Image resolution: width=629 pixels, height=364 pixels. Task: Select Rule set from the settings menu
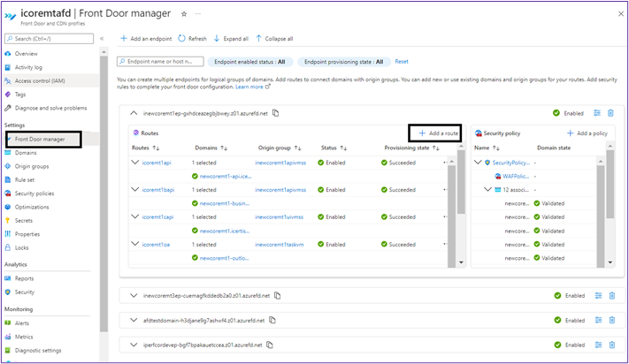(x=27, y=179)
